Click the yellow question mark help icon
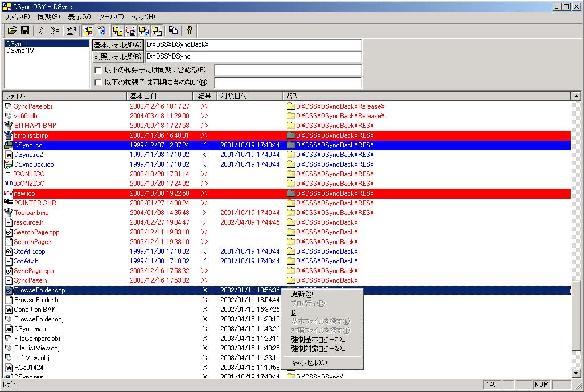Screen dimensions: 584x392 [190, 30]
